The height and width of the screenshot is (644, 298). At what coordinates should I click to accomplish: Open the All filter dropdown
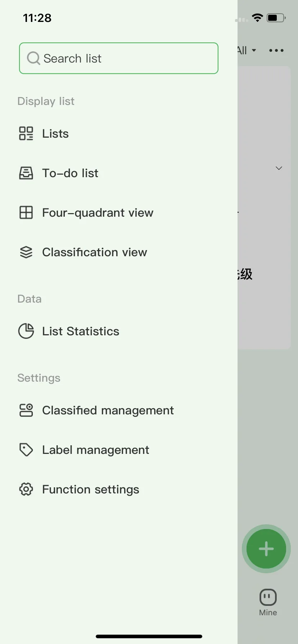pyautogui.click(x=247, y=50)
